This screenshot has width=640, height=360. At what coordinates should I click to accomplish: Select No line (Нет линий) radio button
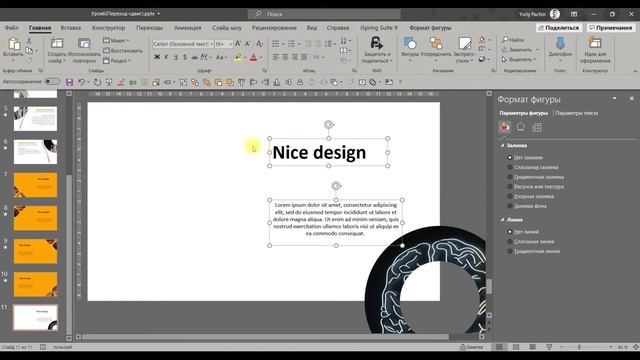click(510, 231)
